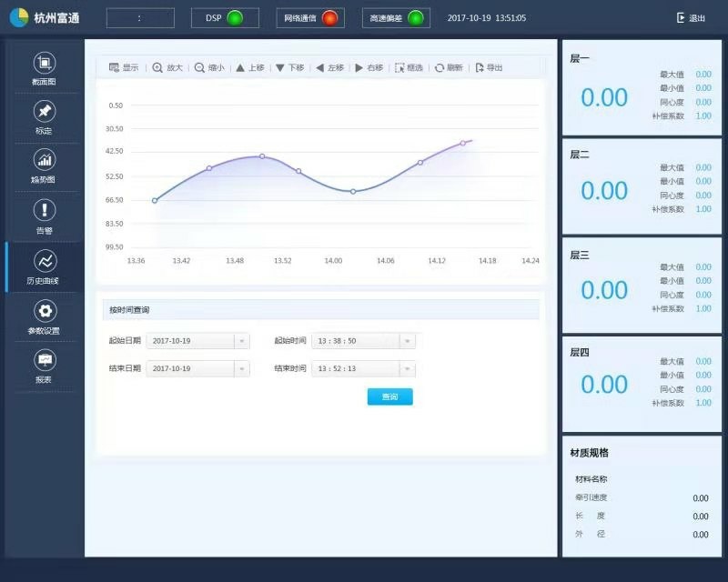Click 层一 最大值 value 0.00

[703, 75]
